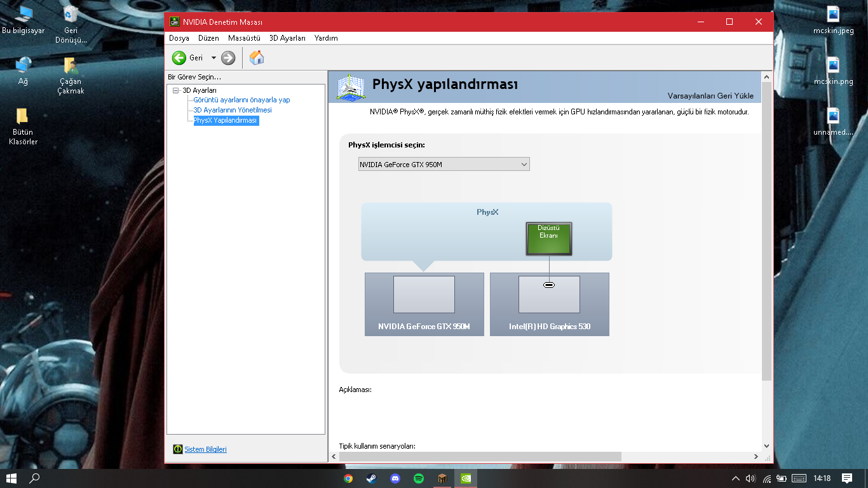Image resolution: width=868 pixels, height=488 pixels.
Task: Click the horizontal scrollbar right arrow
Action: (756, 457)
